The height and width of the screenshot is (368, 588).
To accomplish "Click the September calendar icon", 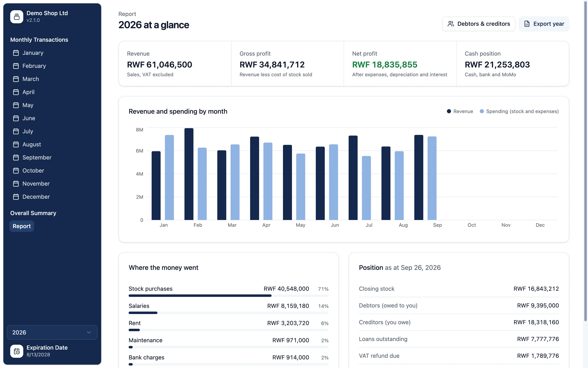I will coord(16,157).
